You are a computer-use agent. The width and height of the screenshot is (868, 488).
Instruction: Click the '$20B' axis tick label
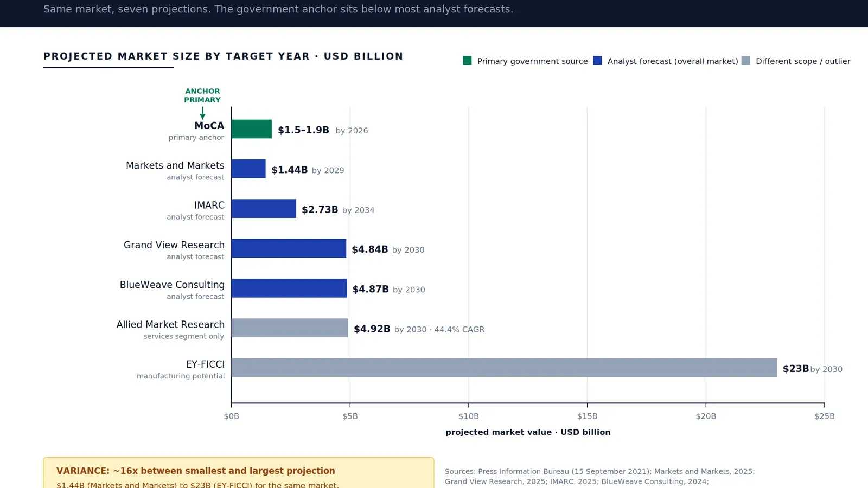706,416
